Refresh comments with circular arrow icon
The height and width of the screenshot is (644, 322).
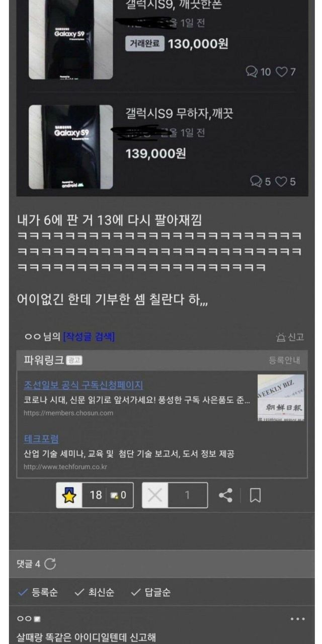pyautogui.click(x=50, y=564)
